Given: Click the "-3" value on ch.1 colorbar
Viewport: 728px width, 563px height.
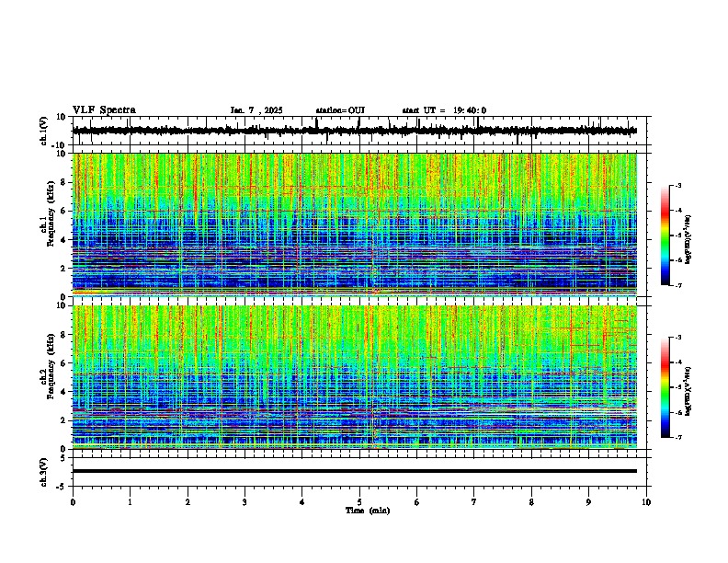Looking at the screenshot, I should tap(678, 185).
